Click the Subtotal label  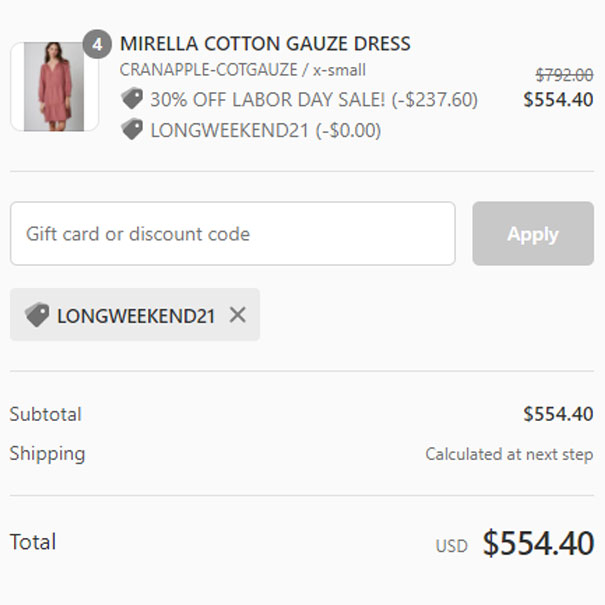click(x=46, y=414)
